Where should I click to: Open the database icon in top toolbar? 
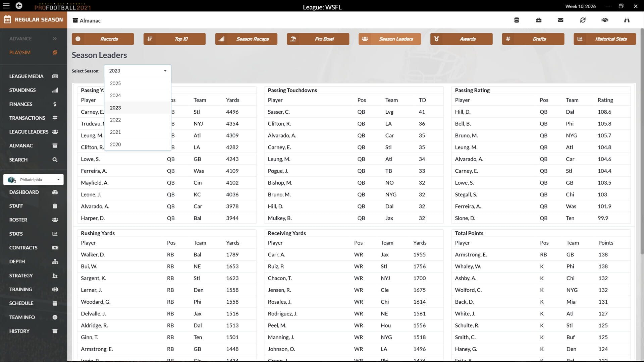[x=517, y=20]
